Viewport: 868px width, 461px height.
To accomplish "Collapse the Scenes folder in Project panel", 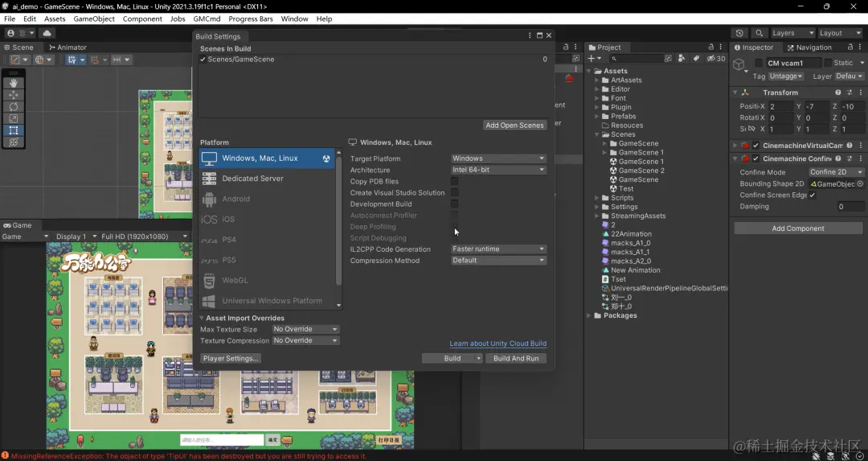I will pos(597,134).
